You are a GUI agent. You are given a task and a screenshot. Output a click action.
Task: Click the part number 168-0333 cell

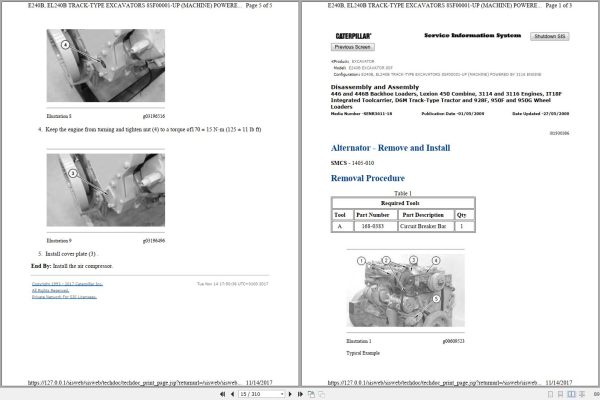point(373,226)
